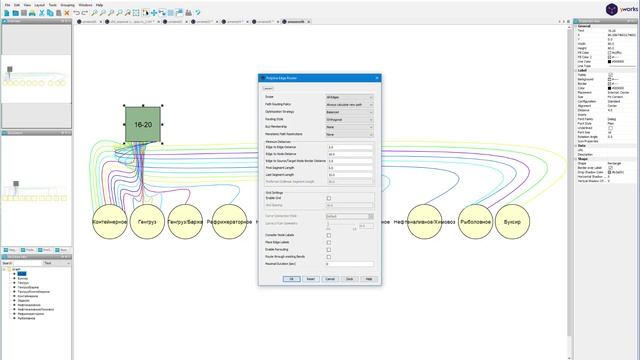Tick the Consider Node Labels checkbox

[x=329, y=236]
